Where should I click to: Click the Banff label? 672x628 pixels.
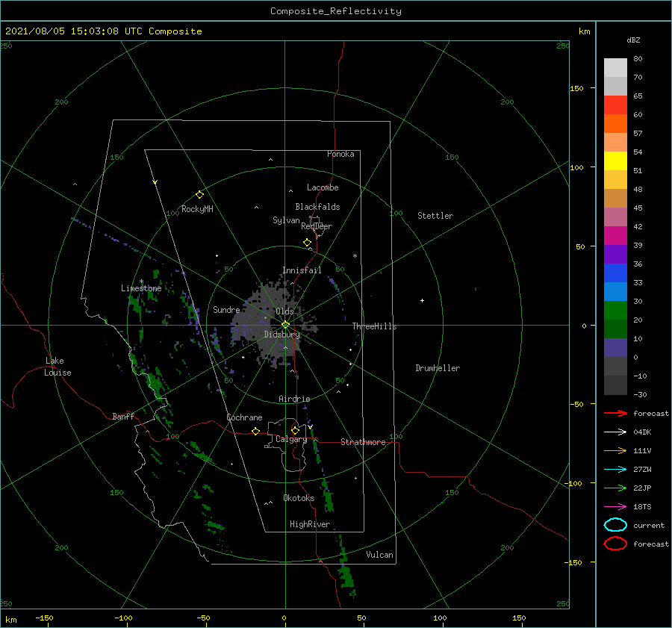point(123,416)
